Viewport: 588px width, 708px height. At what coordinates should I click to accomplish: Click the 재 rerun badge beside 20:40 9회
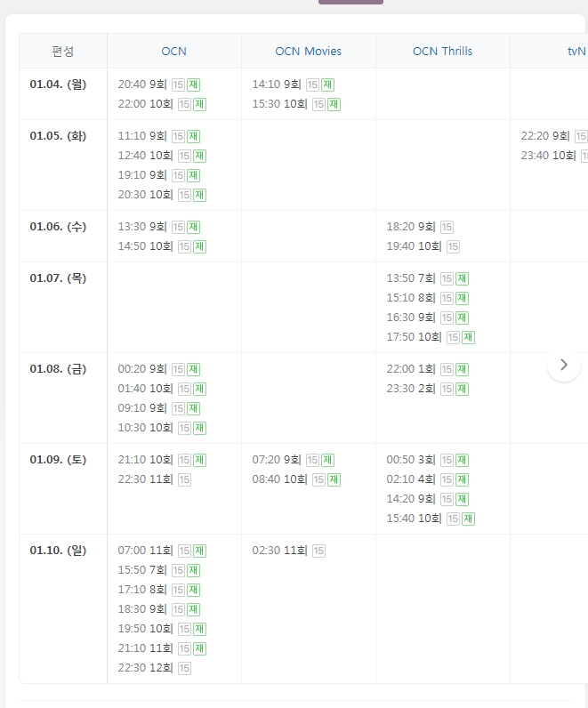coord(193,84)
